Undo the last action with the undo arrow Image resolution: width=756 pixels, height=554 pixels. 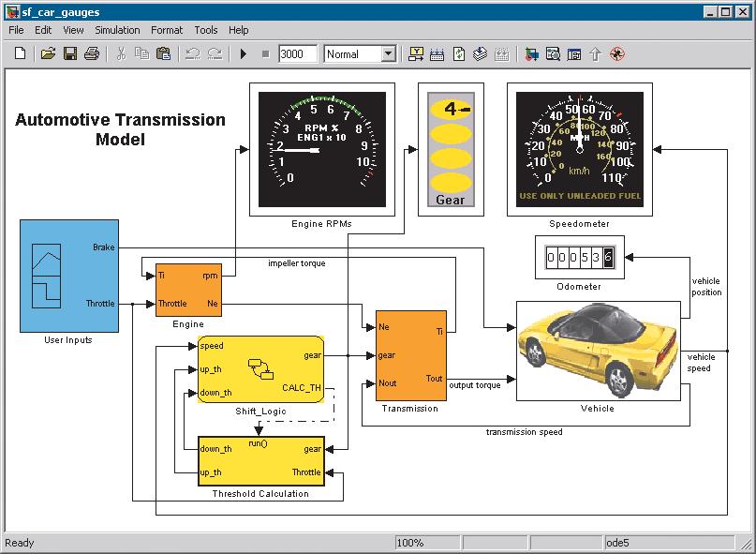[x=193, y=53]
